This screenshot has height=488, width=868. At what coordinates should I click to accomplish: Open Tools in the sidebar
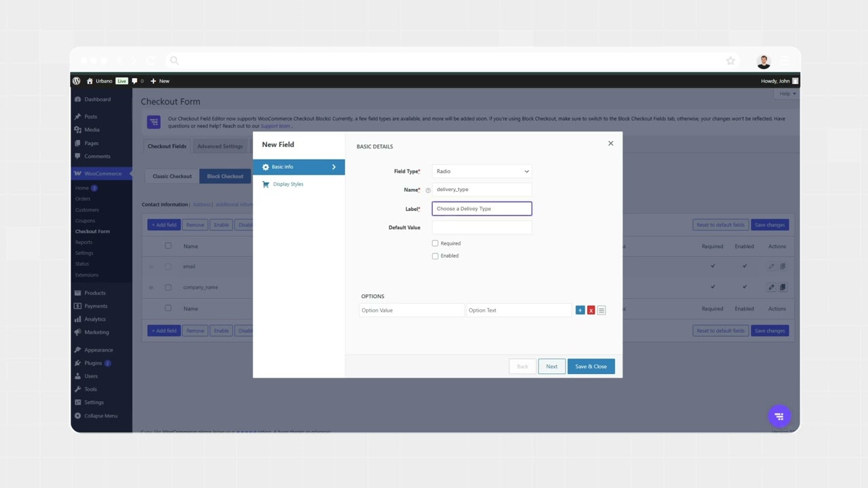coord(90,389)
